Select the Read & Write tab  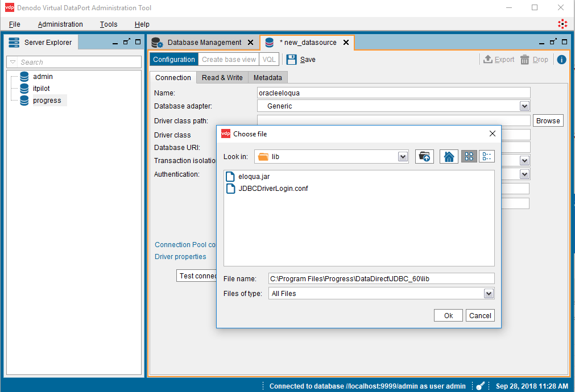(x=222, y=77)
